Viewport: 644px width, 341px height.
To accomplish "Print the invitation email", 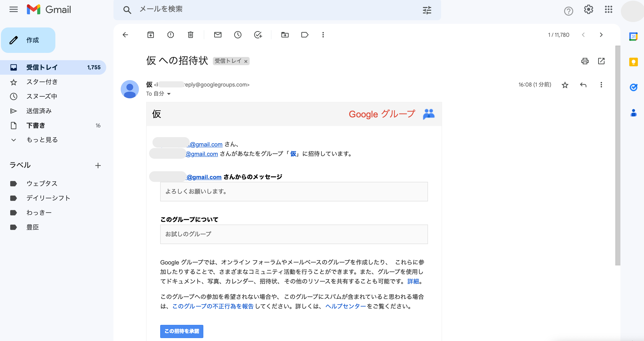I will tap(585, 61).
